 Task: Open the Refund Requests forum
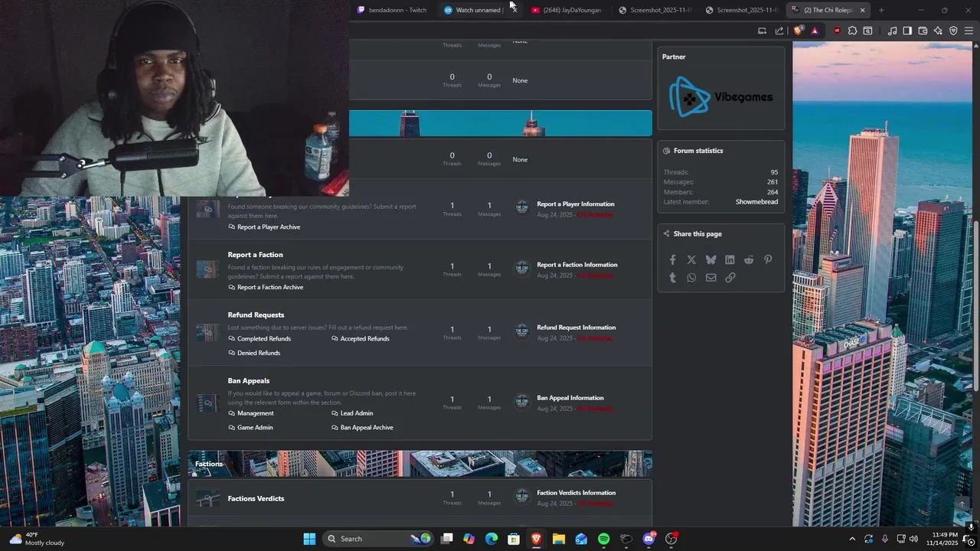tap(256, 315)
